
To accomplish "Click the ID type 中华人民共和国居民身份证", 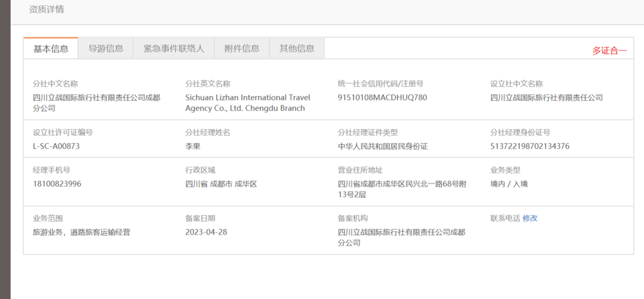I will pyautogui.click(x=382, y=146).
